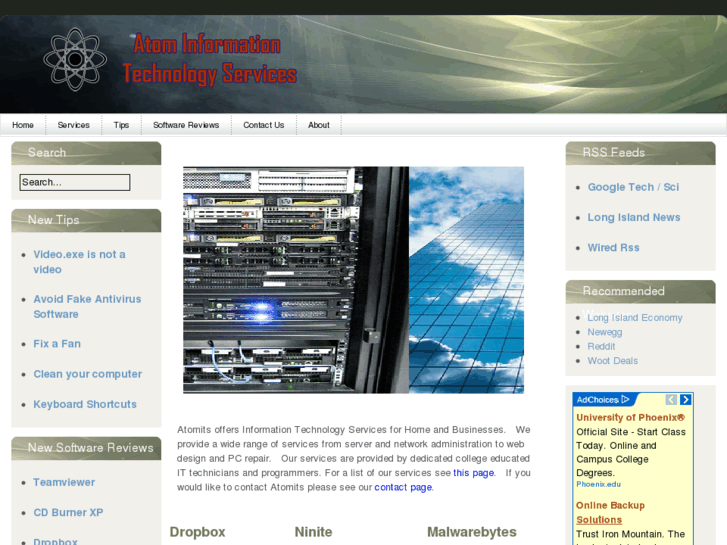Click the Atom Information Technology Services title

point(209,59)
